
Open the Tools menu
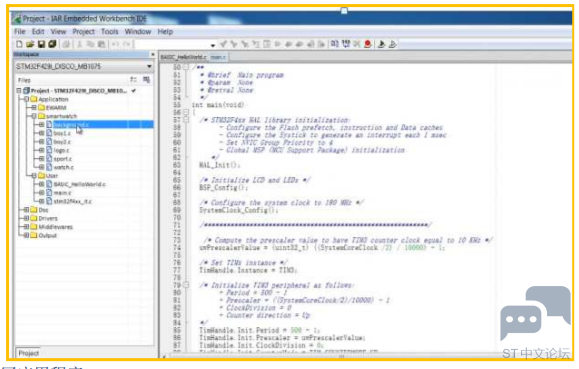(x=110, y=32)
